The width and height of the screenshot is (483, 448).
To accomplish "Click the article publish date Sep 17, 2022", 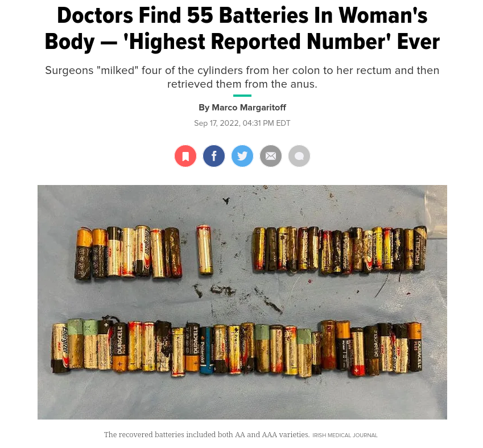I will pyautogui.click(x=242, y=124).
